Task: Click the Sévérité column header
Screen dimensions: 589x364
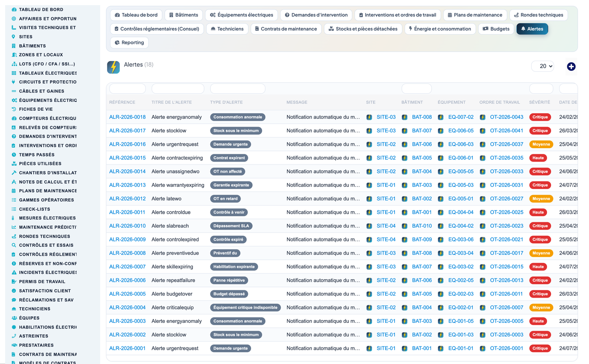Action: (x=539, y=102)
